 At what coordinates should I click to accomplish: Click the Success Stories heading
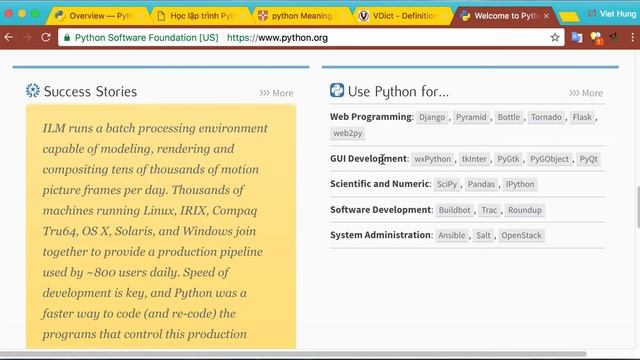coord(90,91)
